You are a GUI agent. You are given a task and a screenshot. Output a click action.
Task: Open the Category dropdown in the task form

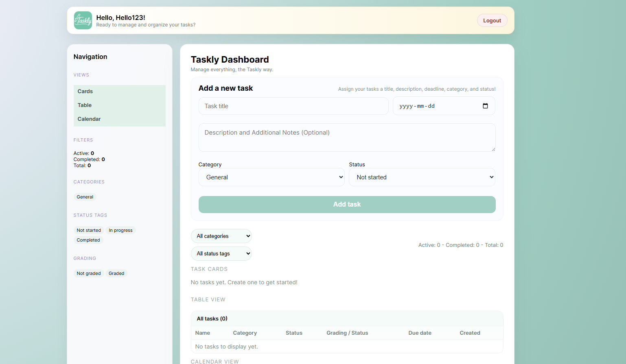coord(271,177)
